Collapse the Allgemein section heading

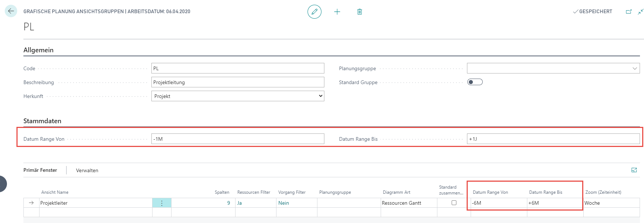click(x=38, y=50)
